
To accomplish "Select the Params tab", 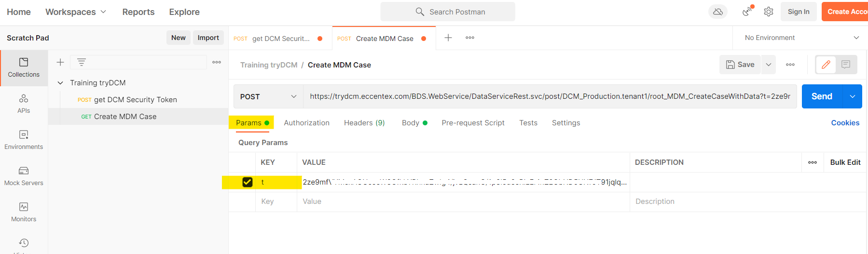I will [x=251, y=123].
